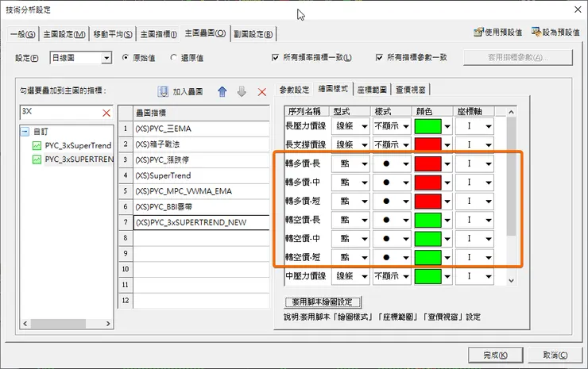The height and width of the screenshot is (369, 588).
Task: Click 套用指標參數(A) button
Action: (x=518, y=57)
